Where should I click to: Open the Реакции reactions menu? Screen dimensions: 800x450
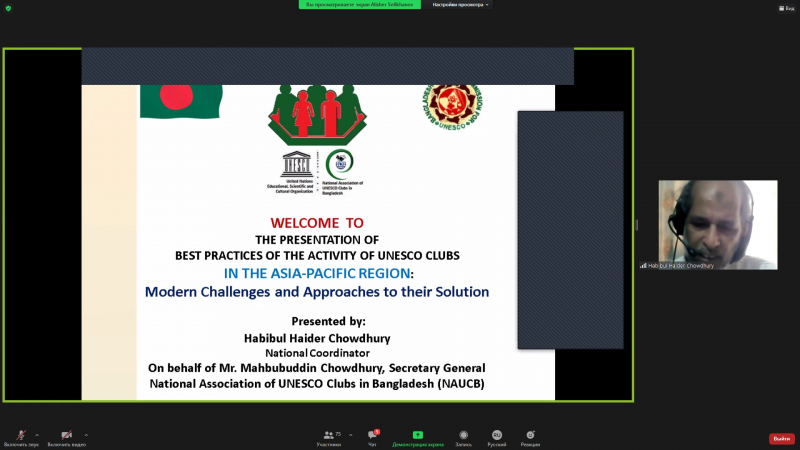point(530,438)
